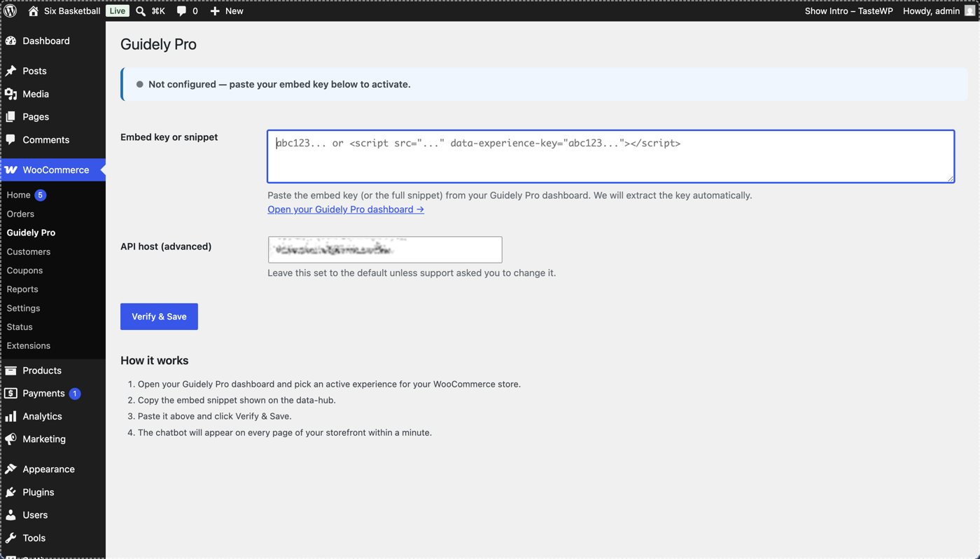Click the Payments notification badge showing 1
The image size is (980, 559).
[75, 394]
